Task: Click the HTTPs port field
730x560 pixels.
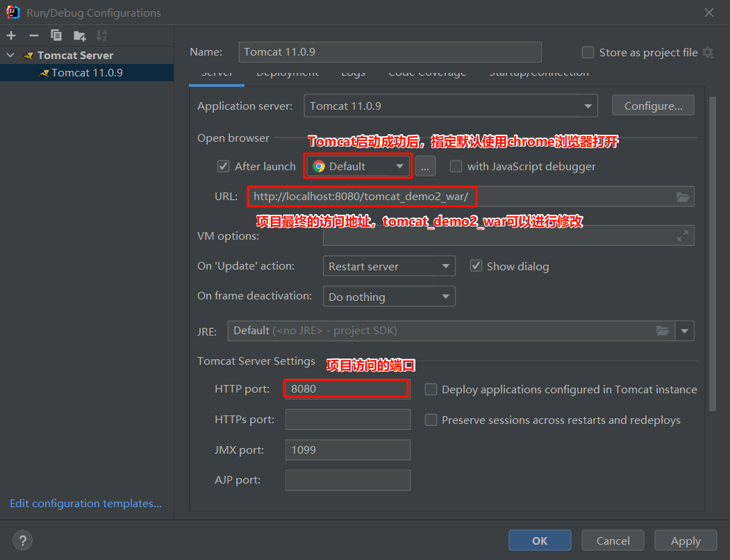Action: 347,419
